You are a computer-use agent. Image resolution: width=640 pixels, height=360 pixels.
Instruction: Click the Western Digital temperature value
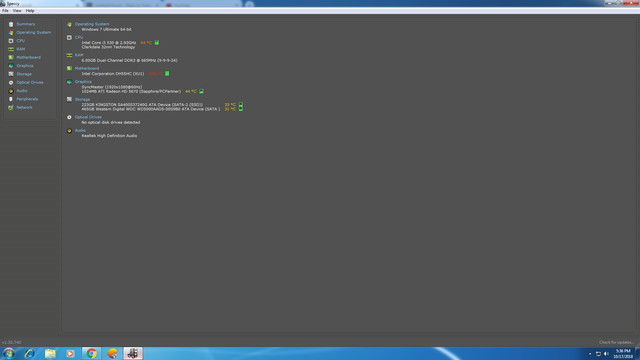(230, 109)
